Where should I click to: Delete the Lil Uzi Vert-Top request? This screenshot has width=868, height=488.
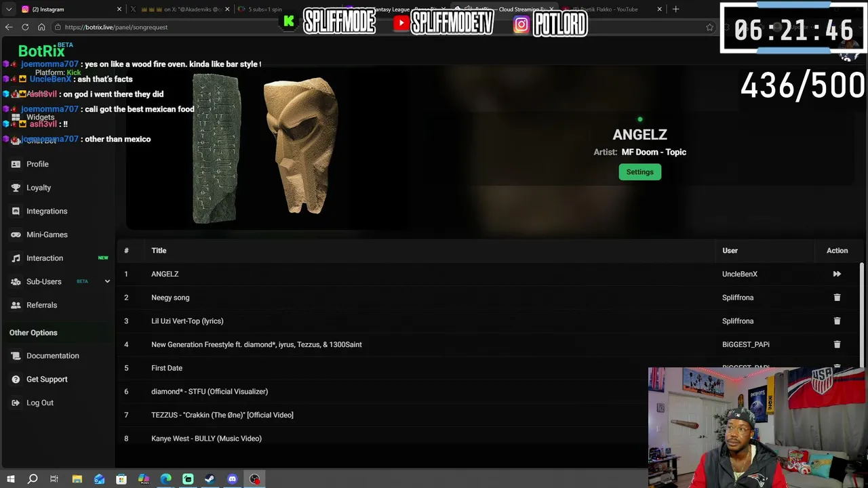click(837, 321)
